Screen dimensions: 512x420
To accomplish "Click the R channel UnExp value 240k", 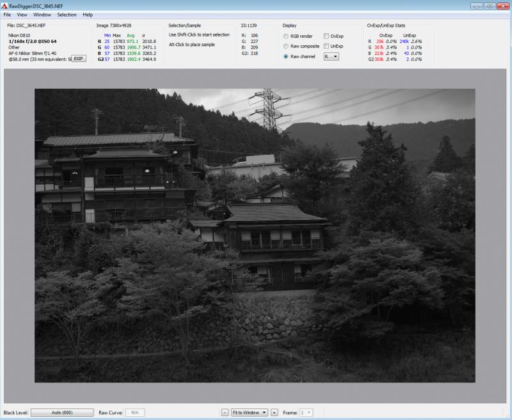I will click(x=404, y=42).
